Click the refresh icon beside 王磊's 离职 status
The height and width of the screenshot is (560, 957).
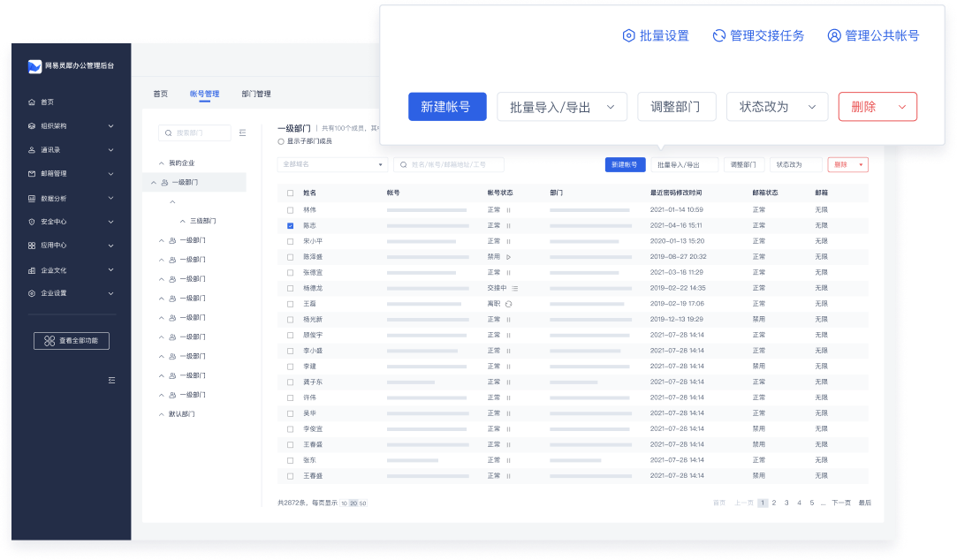point(509,304)
